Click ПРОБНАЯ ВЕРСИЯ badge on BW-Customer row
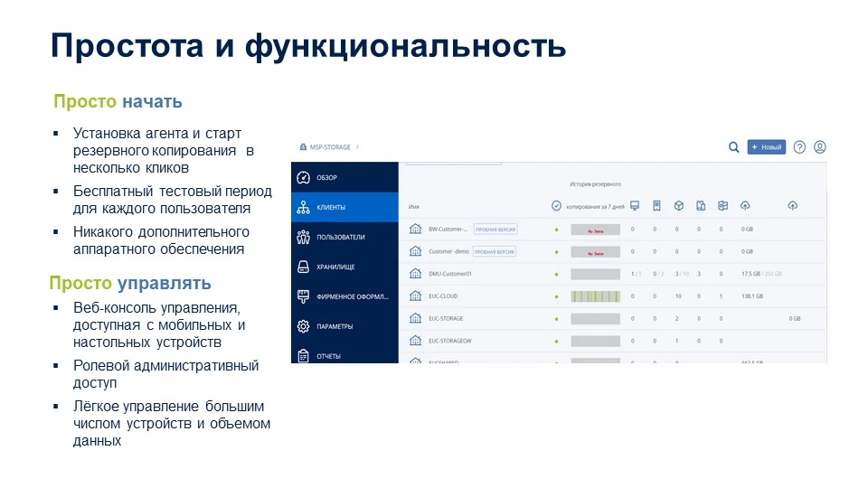Screen dimensions: 868x488 (495, 229)
